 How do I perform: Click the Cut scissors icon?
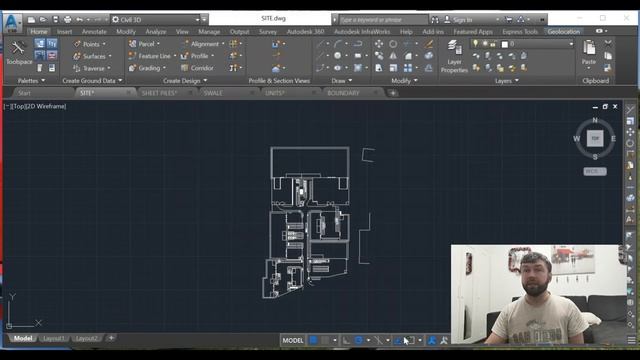[x=608, y=44]
